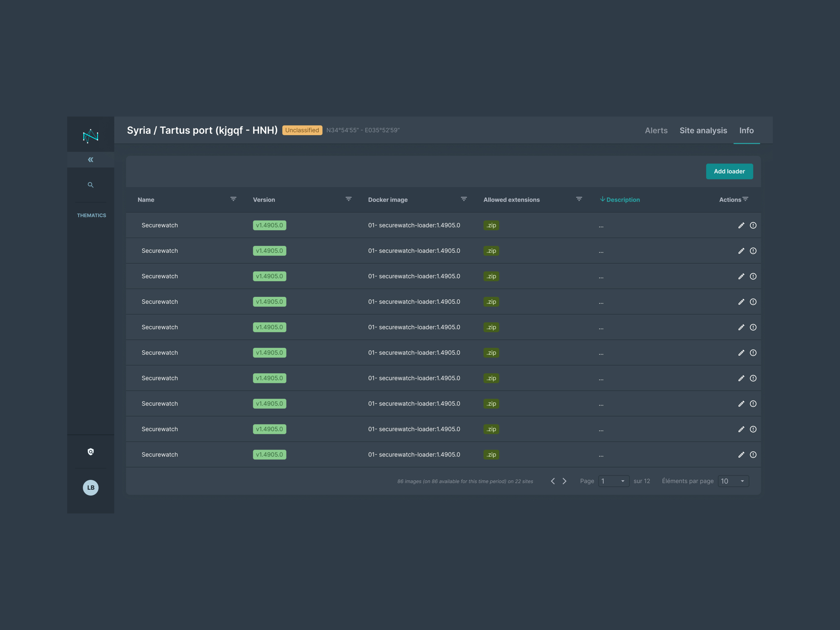This screenshot has width=840, height=630.
Task: Go to the next page arrow
Action: point(564,481)
